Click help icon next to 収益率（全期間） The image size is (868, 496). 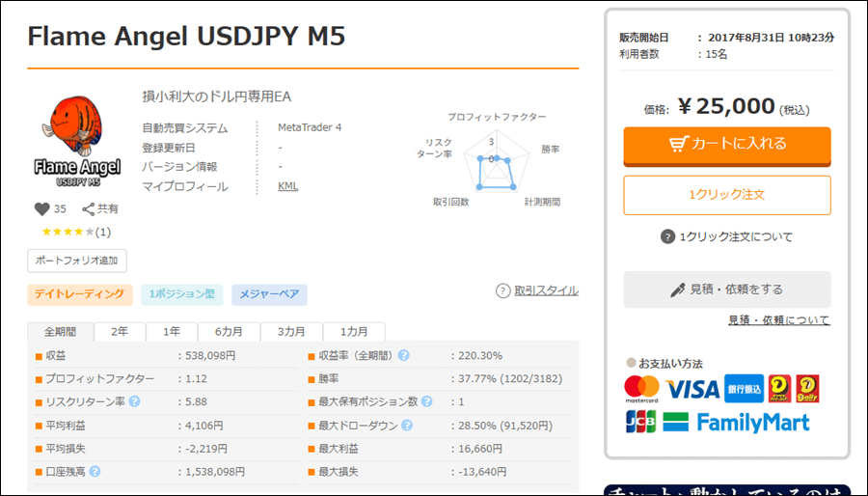click(403, 355)
